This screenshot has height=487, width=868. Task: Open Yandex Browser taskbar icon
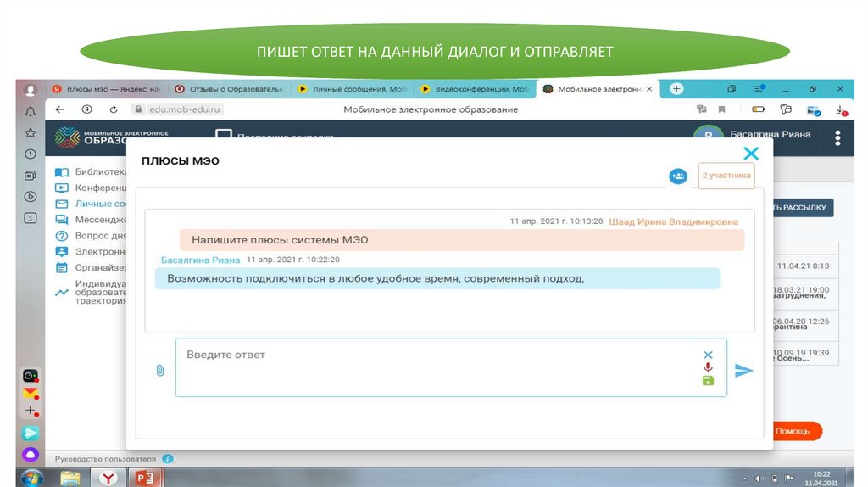(108, 479)
